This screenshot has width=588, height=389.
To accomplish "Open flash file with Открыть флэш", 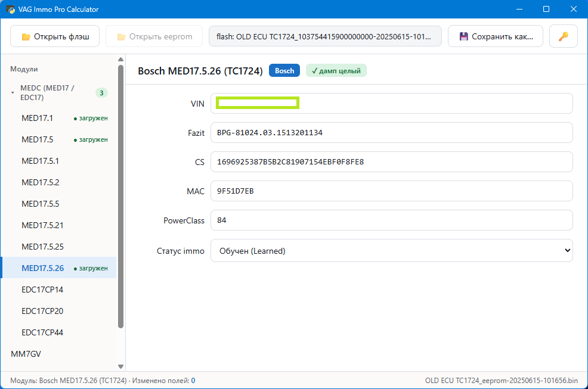I will click(x=55, y=36).
